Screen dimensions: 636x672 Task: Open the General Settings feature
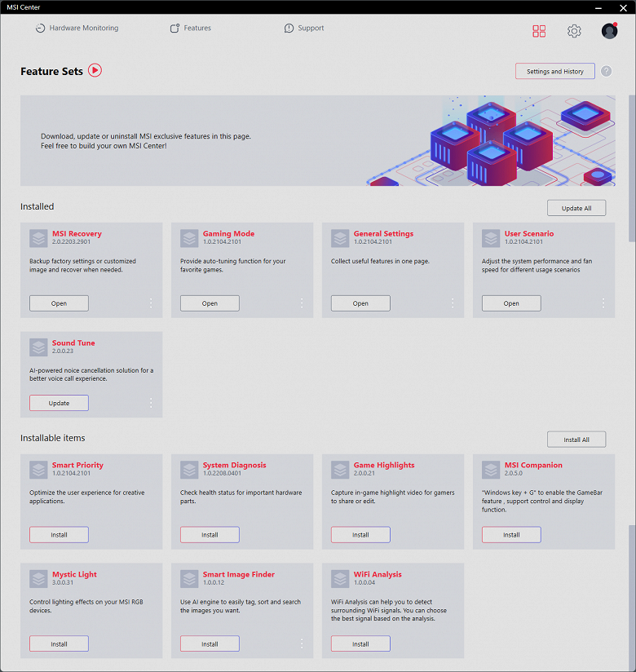360,303
